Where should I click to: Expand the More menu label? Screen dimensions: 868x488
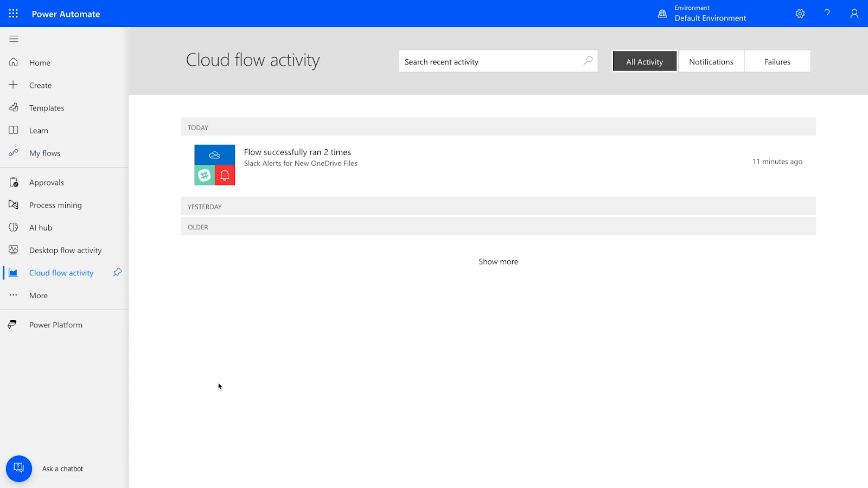click(x=39, y=296)
